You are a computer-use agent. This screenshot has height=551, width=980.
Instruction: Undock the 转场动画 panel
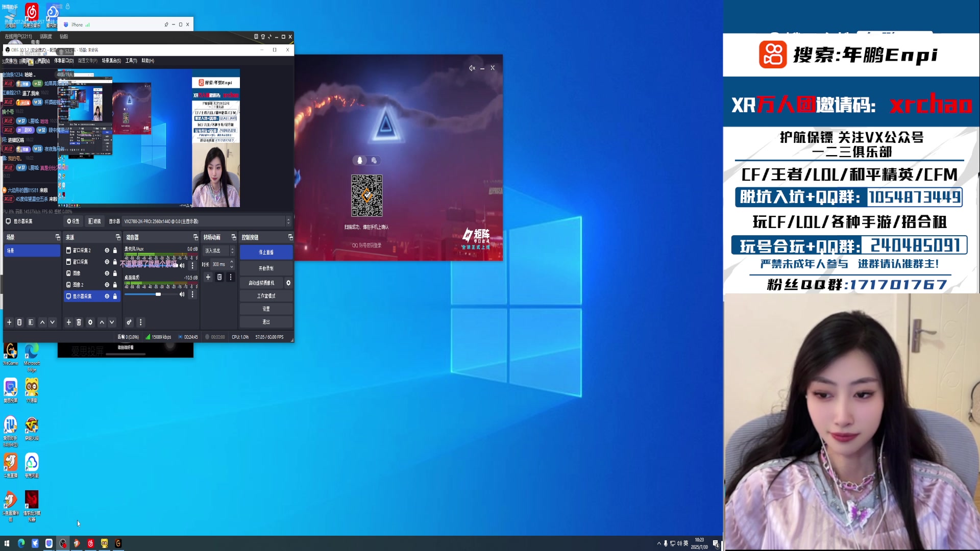pyautogui.click(x=234, y=237)
